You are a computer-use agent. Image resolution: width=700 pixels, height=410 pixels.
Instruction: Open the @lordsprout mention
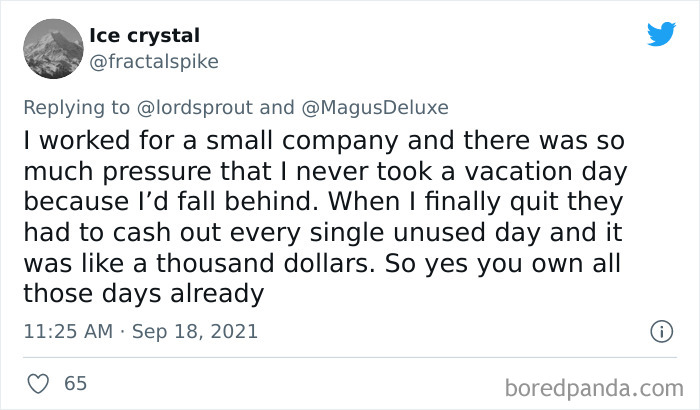(195, 108)
